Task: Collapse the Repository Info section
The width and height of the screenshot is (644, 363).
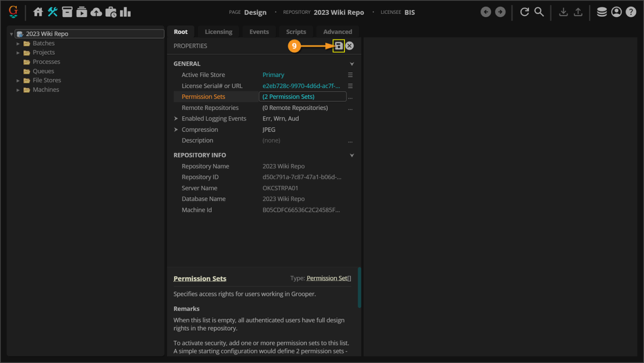Action: [352, 155]
